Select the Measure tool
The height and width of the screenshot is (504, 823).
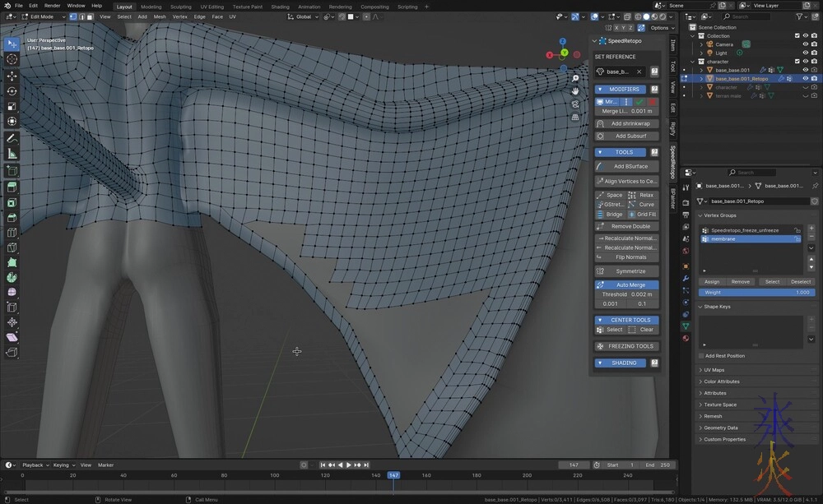point(12,154)
